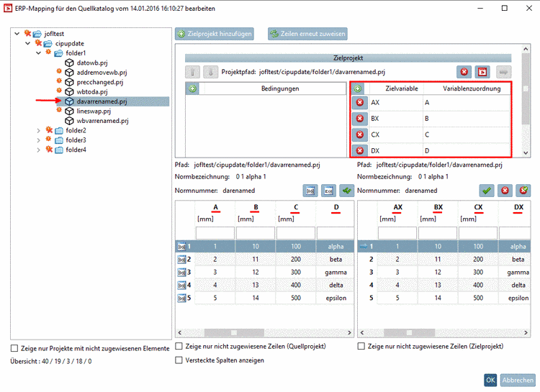
Task: Click Variablenzuordnung value B
Action: coord(427,119)
